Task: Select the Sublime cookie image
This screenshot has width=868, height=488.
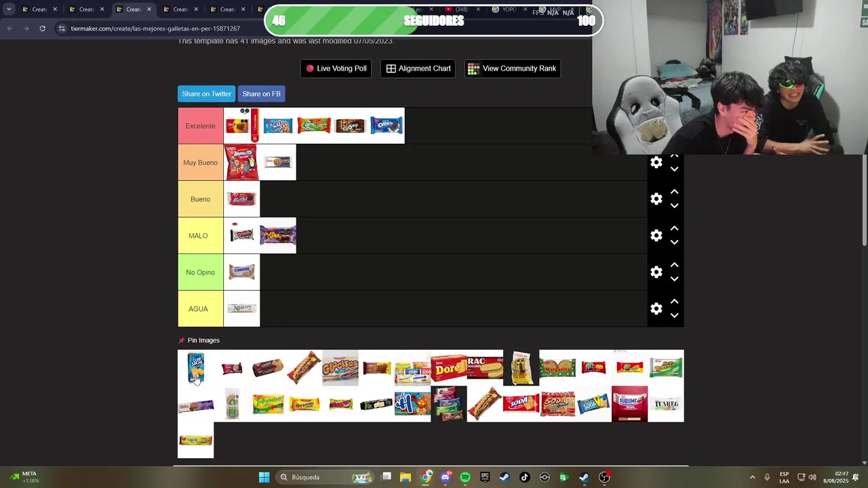Action: 629,404
